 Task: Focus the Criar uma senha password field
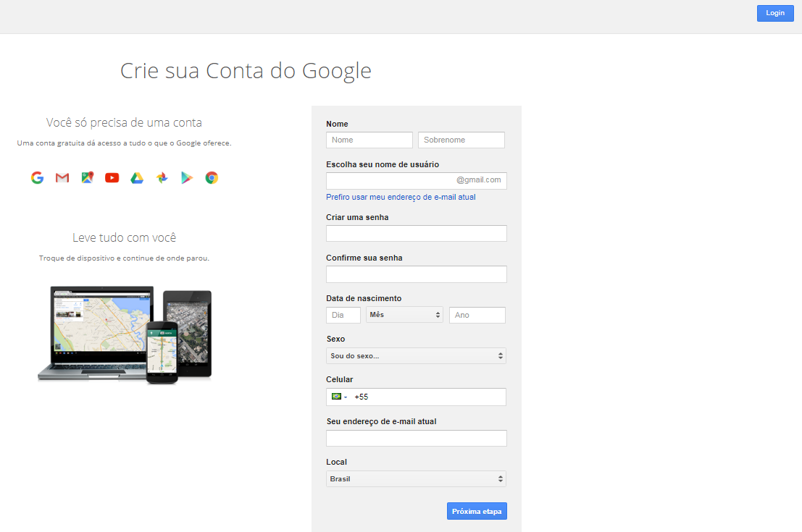(x=417, y=234)
